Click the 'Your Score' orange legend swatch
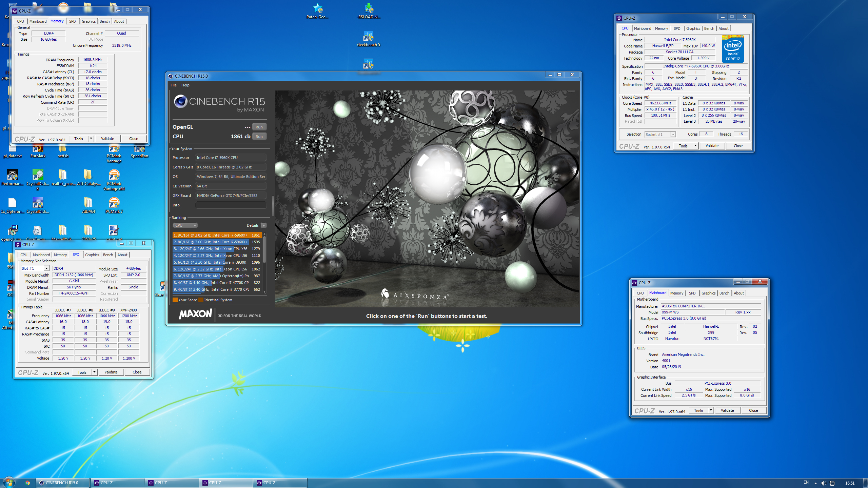This screenshot has height=488, width=868. point(175,300)
